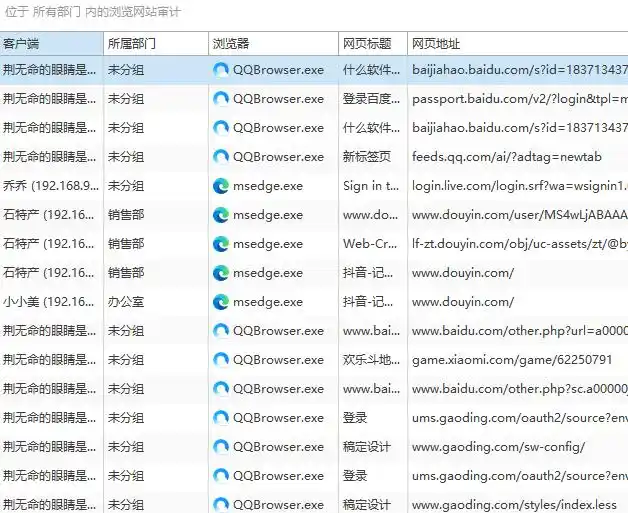Viewport: 628px width, 513px height.
Task: Sort by 客户端 column header
Action: (52, 44)
